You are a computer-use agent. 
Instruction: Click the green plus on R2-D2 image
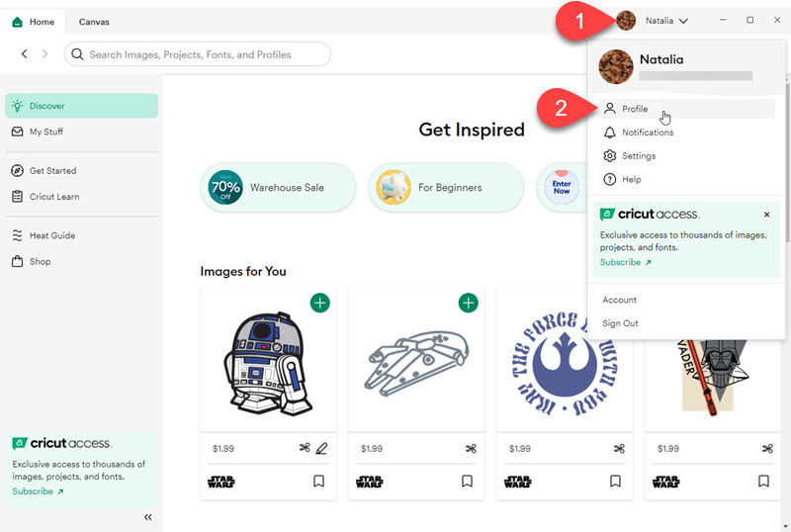(319, 303)
